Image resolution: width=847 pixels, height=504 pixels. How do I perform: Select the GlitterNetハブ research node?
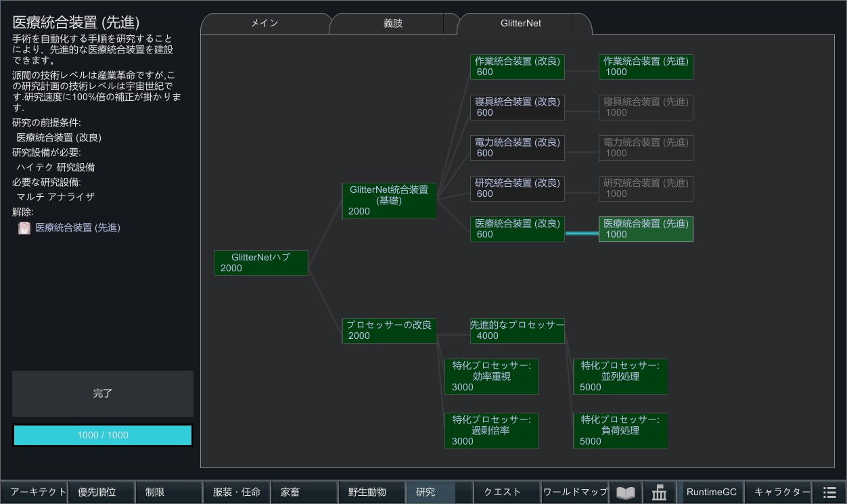pos(261,263)
